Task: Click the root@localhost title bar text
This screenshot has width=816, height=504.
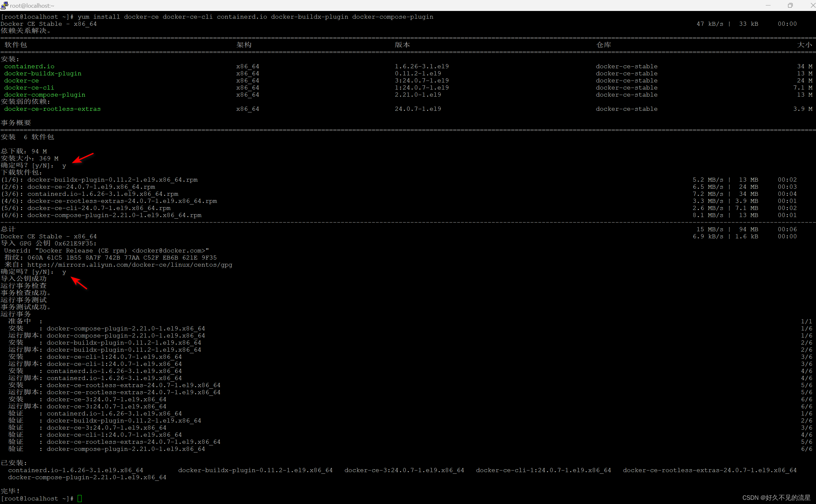Action: pyautogui.click(x=32, y=6)
